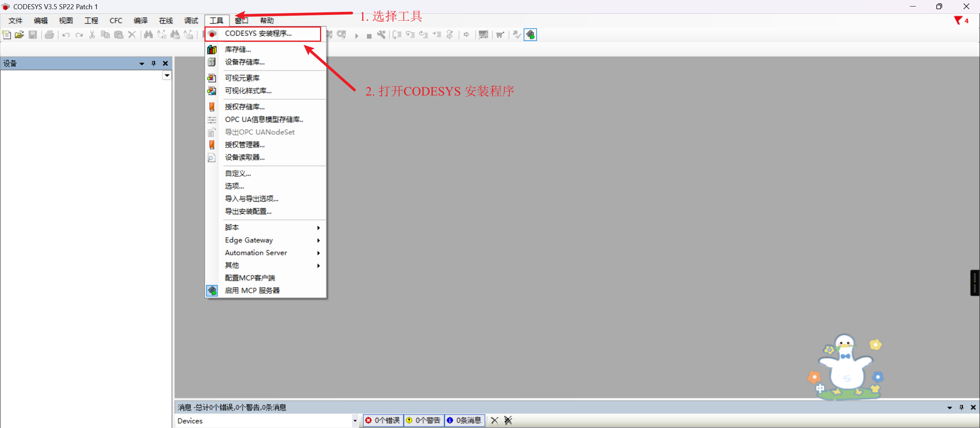The image size is (980, 428).
Task: Close the 设备 panel
Action: tap(165, 63)
